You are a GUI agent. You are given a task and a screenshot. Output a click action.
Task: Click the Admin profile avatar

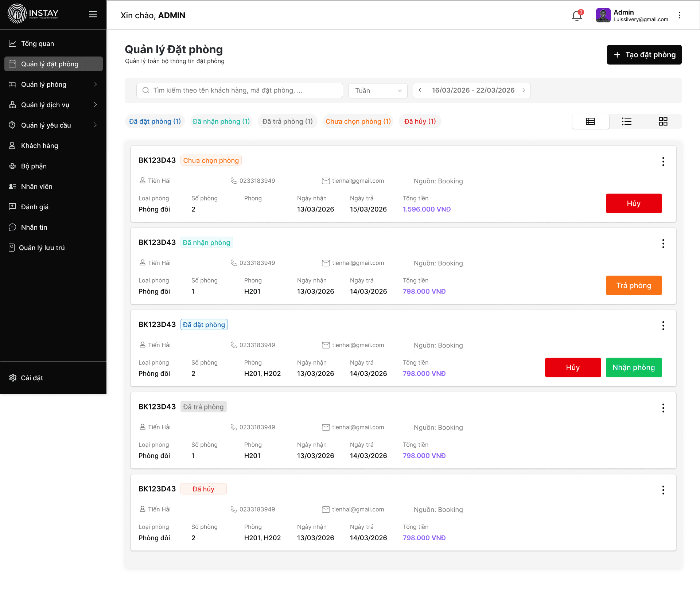[603, 15]
